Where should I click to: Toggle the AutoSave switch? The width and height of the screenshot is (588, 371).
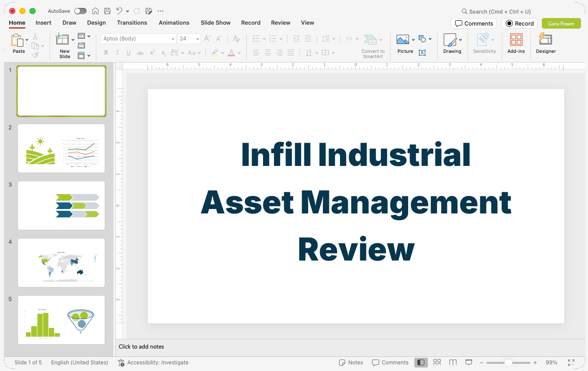[x=80, y=11]
